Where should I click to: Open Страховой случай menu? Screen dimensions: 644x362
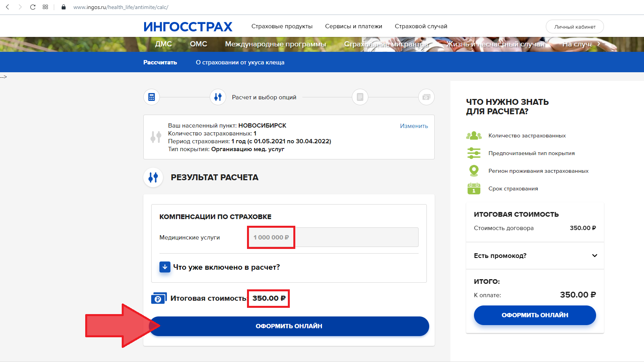pyautogui.click(x=421, y=26)
